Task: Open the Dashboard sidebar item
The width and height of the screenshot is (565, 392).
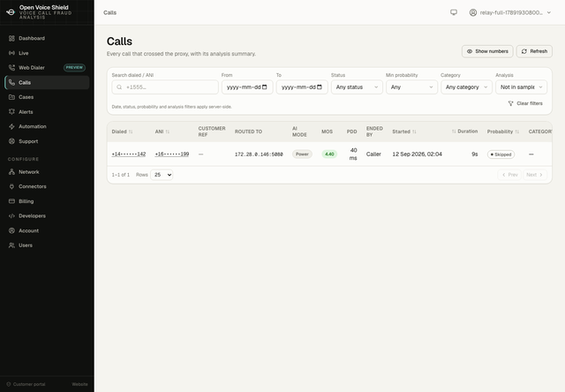Action: click(x=47, y=38)
